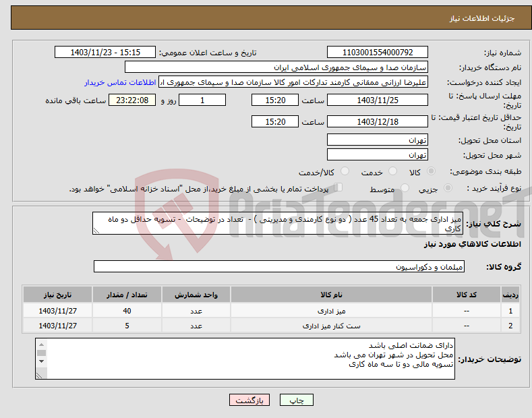Click the چاپ print button
532x418 pixels.
pos(297,400)
